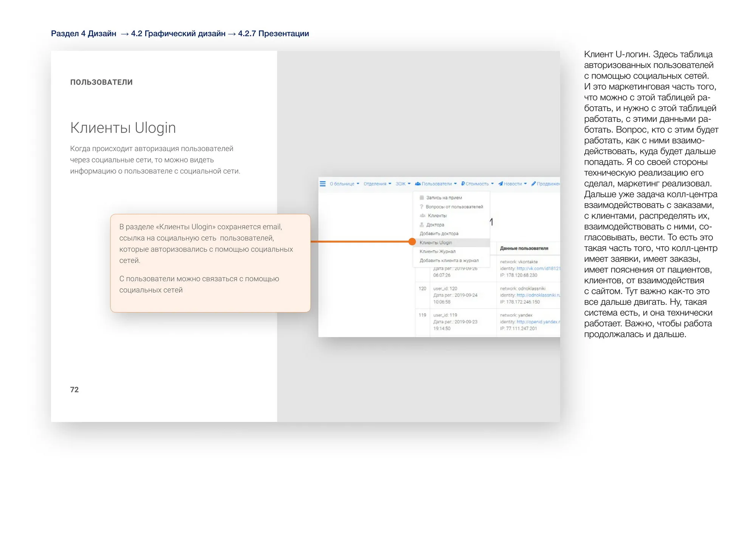Click the 'network: yandex' line
Screen dimensions: 756x534
click(516, 315)
